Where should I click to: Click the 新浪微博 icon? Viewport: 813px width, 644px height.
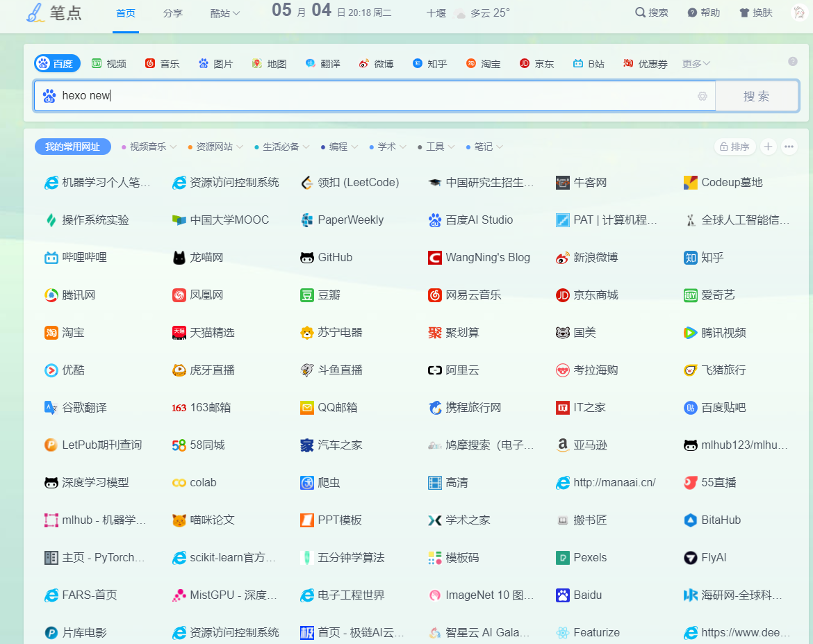563,258
